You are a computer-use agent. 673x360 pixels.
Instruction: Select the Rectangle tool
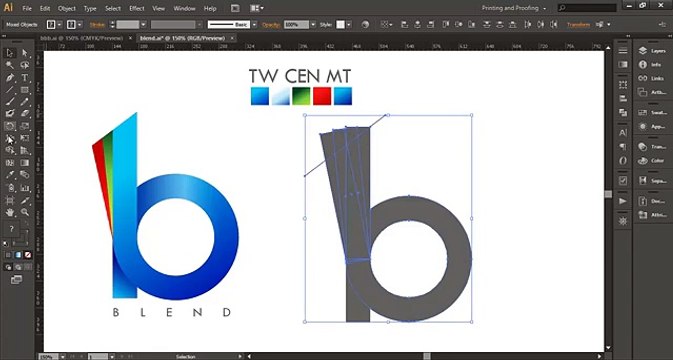point(25,90)
